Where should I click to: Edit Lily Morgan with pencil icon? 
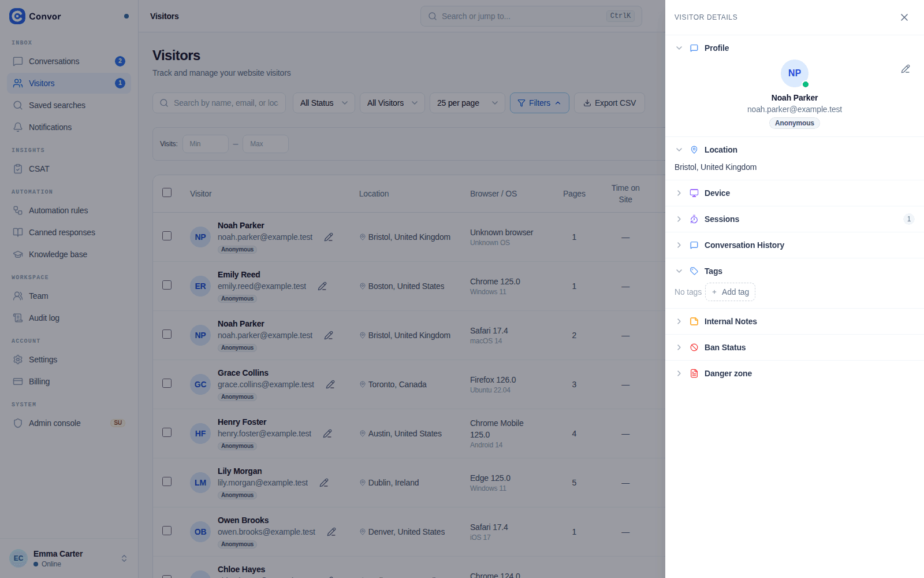324,483
